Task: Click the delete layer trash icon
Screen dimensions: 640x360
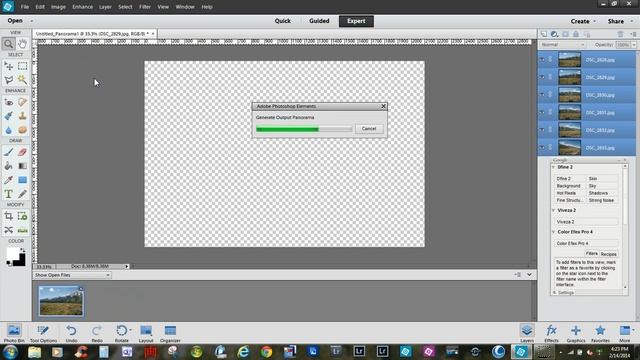Action: click(x=620, y=34)
